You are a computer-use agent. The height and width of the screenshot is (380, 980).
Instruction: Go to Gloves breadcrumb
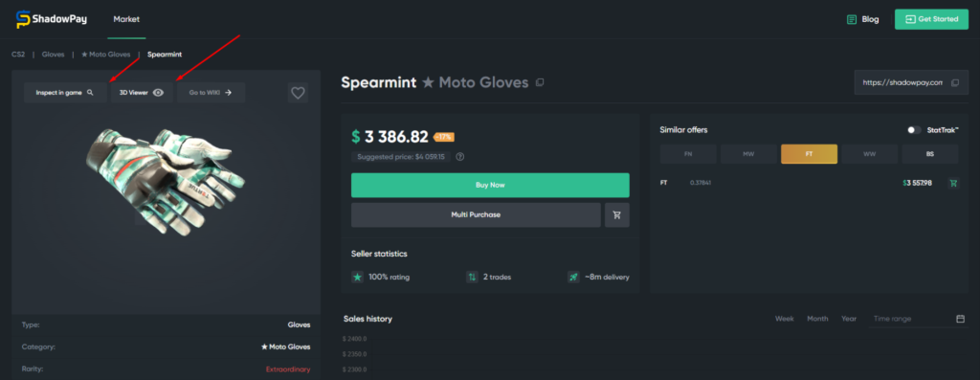coord(54,55)
